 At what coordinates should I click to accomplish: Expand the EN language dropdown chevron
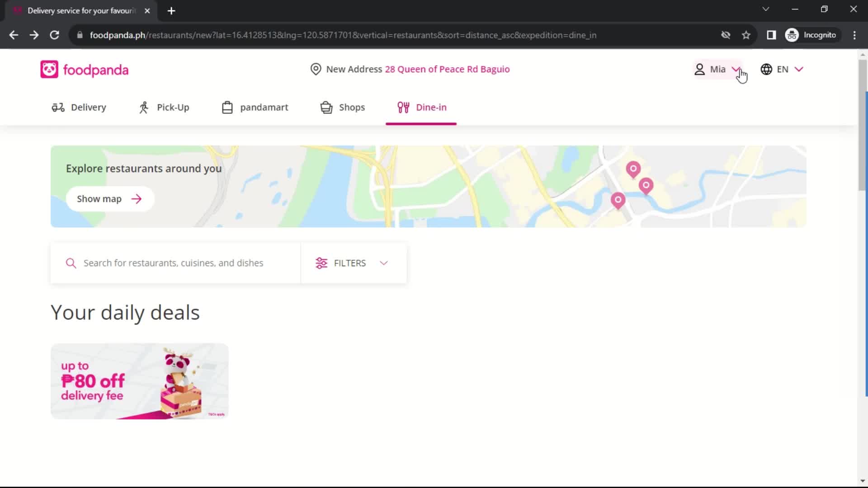click(799, 69)
